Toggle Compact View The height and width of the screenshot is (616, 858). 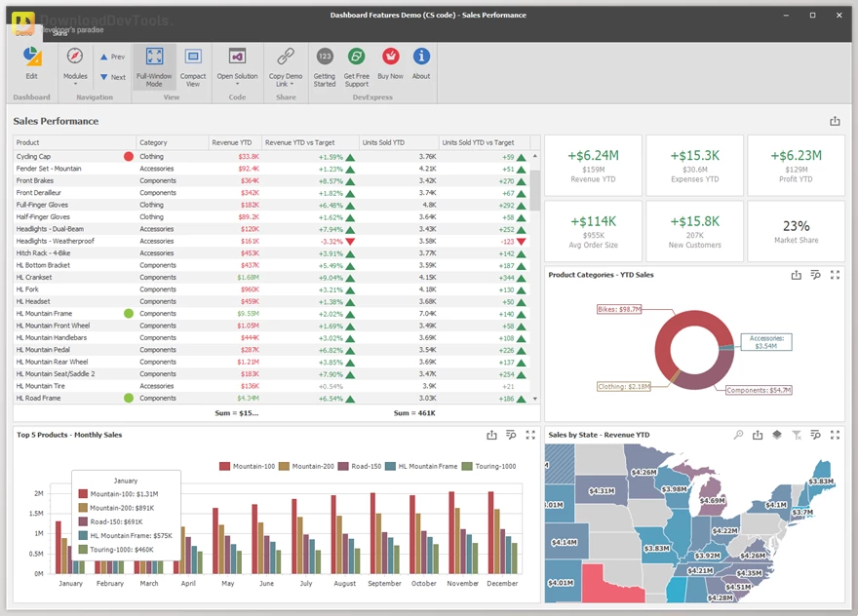(x=193, y=66)
